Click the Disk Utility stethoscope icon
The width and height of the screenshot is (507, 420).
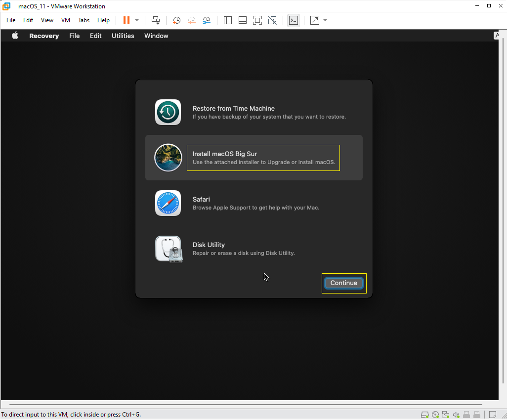tap(169, 249)
